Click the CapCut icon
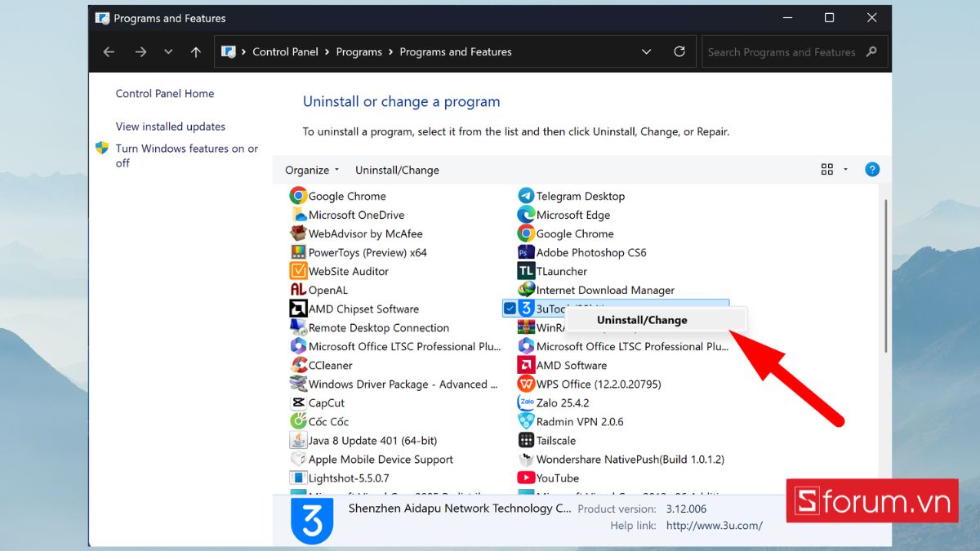Viewport: 980px width, 551px height. [298, 402]
